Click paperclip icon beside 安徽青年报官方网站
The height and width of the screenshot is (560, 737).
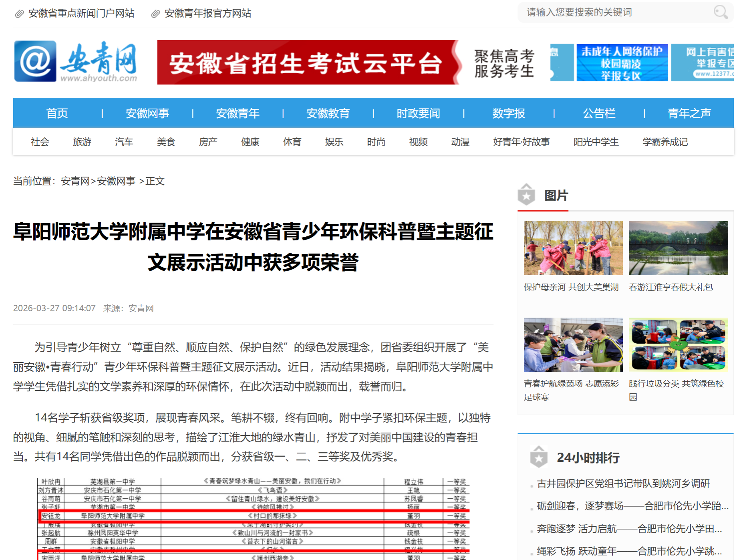click(x=155, y=14)
